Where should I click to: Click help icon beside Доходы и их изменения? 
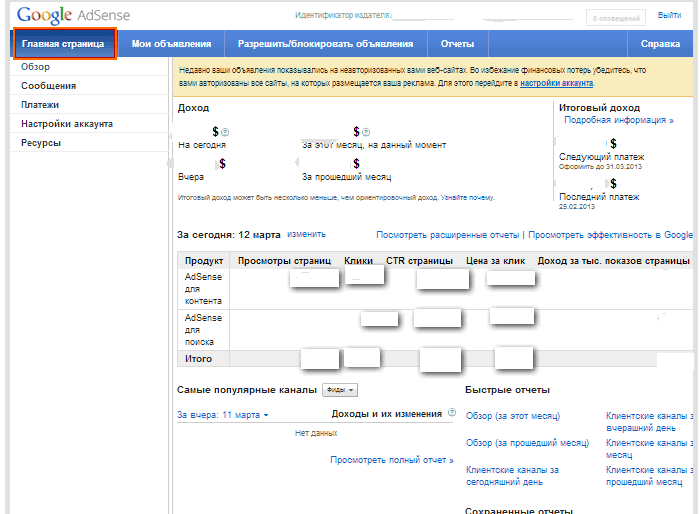(452, 412)
